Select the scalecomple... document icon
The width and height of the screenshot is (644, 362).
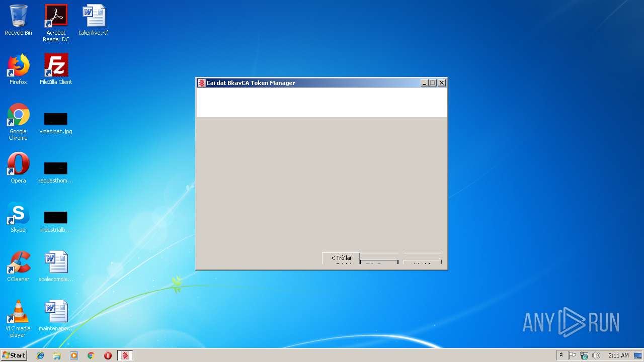(x=56, y=266)
